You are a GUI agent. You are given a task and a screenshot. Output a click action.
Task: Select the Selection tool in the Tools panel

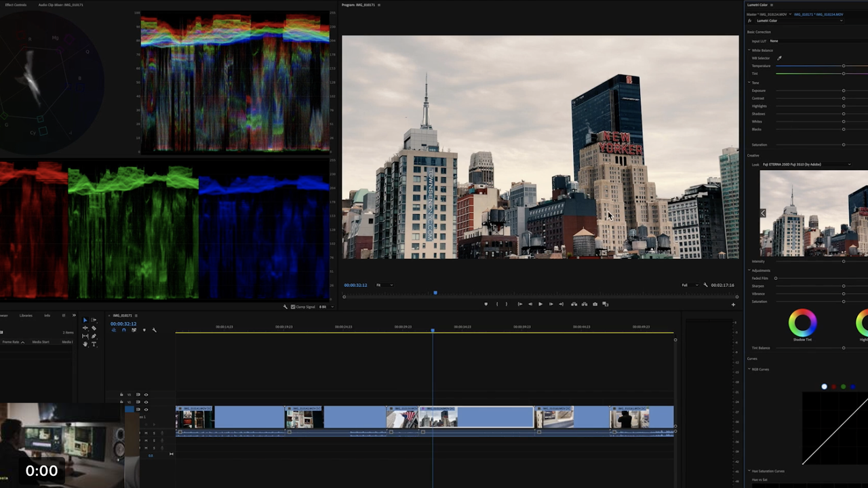(x=85, y=320)
